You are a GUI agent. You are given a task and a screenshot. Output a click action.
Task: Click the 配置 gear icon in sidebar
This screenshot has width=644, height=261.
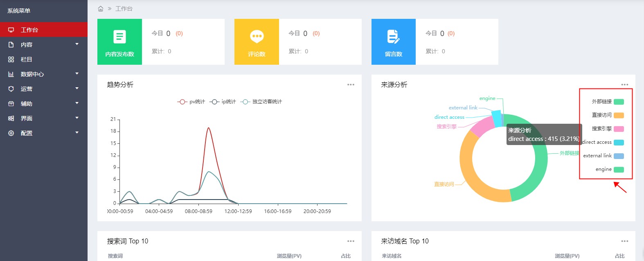(11, 133)
